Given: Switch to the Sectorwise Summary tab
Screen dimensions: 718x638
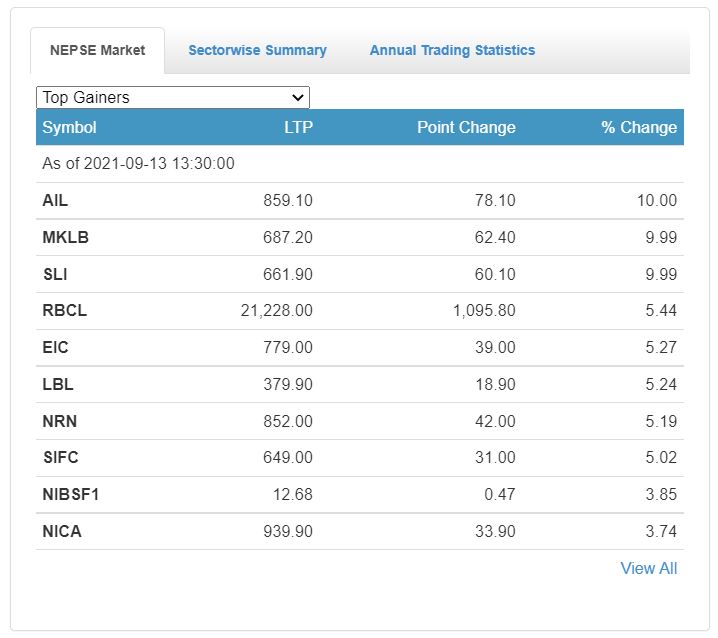Looking at the screenshot, I should point(257,50).
